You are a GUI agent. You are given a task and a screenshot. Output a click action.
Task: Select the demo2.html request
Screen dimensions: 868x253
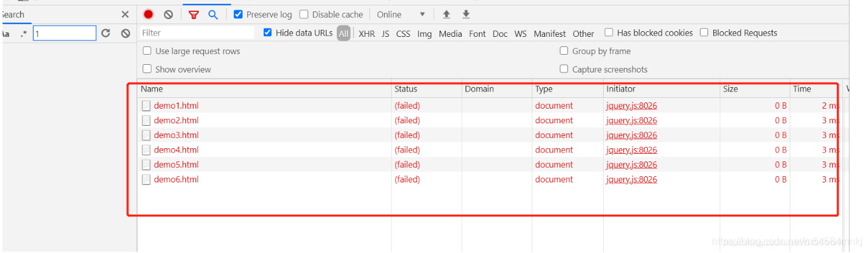(176, 120)
